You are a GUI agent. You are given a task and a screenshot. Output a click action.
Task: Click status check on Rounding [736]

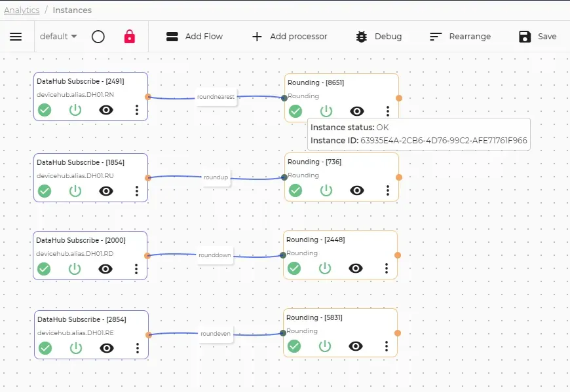(295, 190)
